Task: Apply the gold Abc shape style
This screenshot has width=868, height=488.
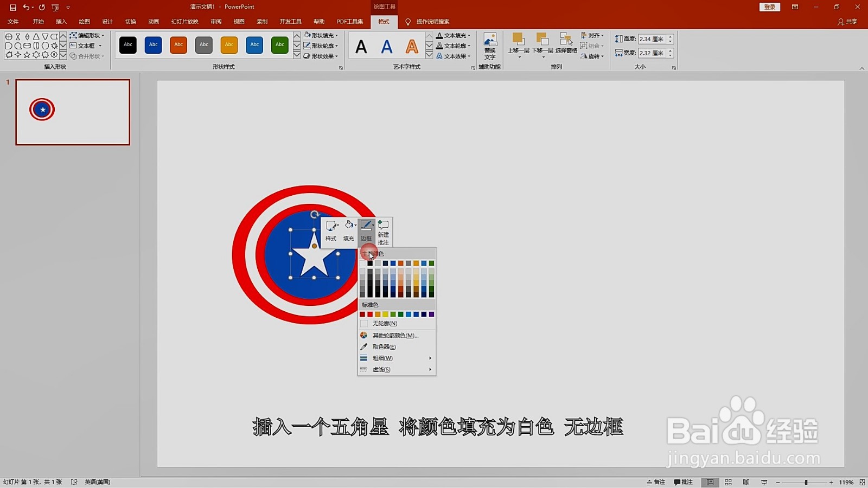Action: click(x=229, y=44)
